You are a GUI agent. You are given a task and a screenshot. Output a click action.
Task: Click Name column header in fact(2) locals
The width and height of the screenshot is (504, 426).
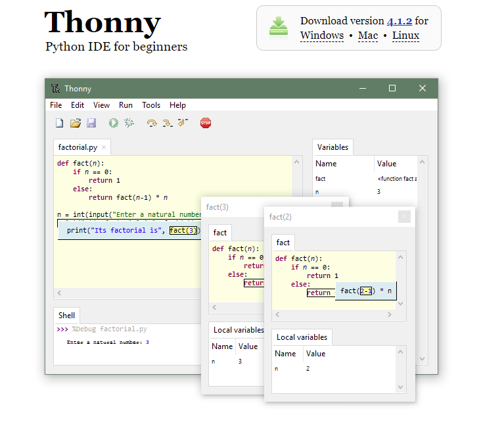288,354
